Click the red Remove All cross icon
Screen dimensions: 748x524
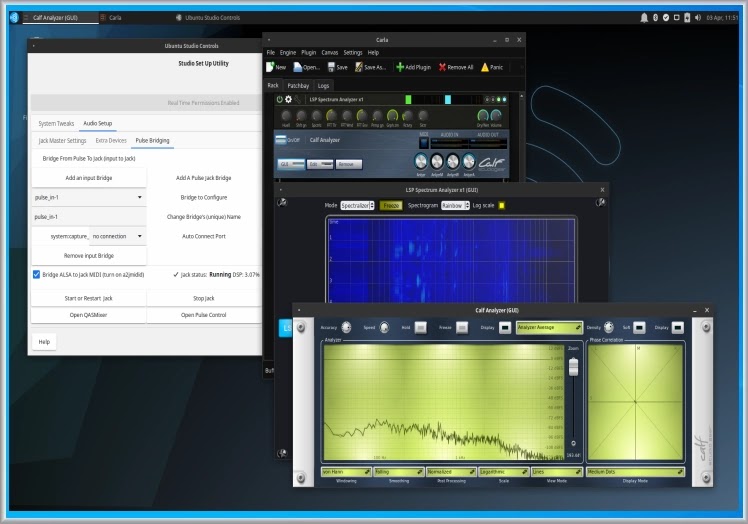[x=442, y=67]
